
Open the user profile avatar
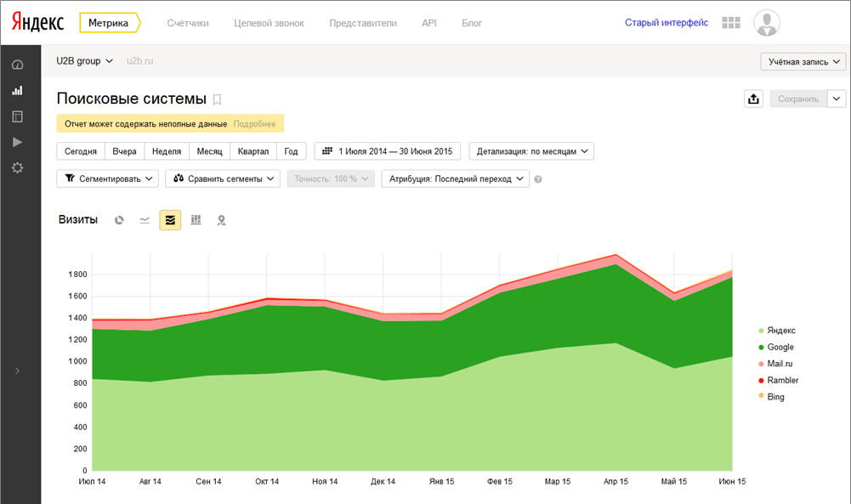[x=766, y=23]
